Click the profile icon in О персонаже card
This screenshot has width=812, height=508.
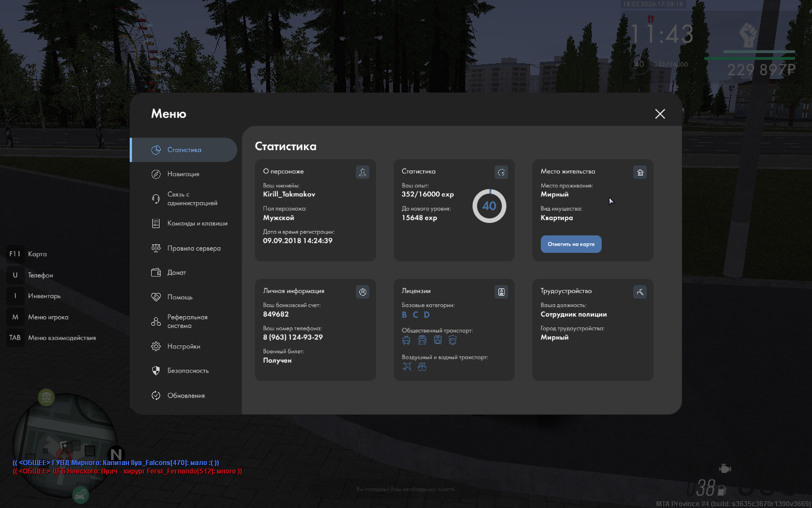[x=363, y=172]
